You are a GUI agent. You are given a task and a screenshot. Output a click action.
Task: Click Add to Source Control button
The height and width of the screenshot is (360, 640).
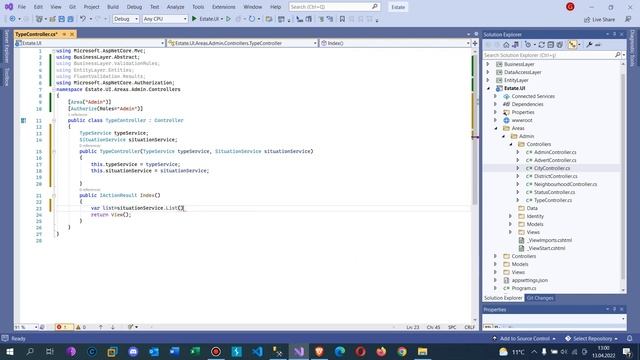(524, 338)
